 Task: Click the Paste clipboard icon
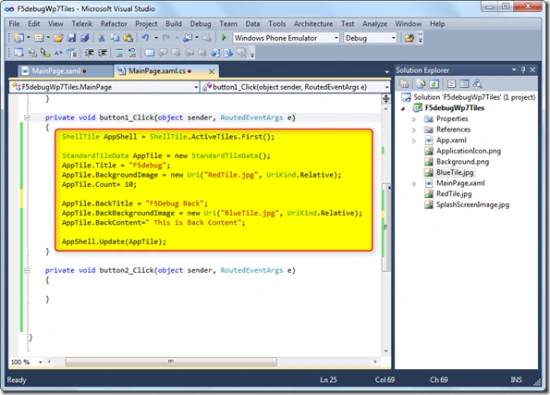(x=128, y=38)
